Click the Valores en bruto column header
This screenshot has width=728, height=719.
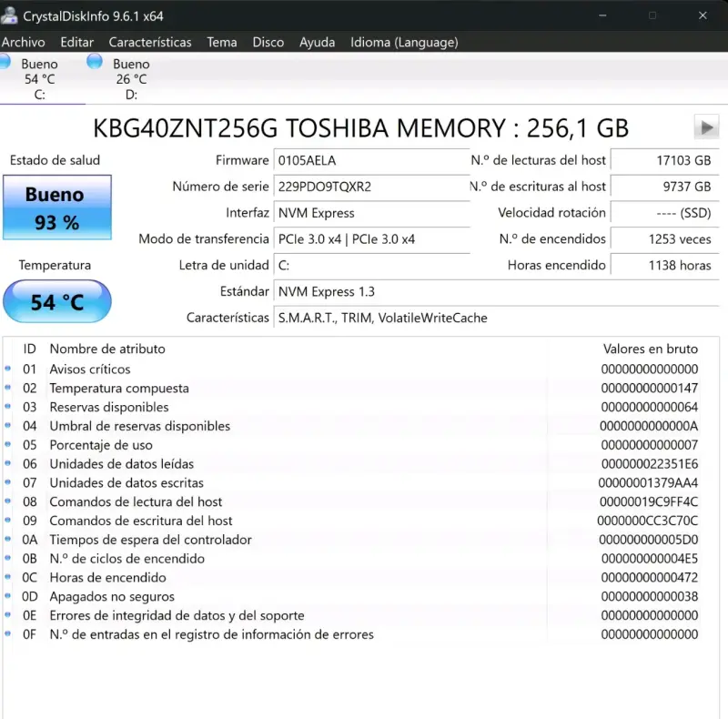click(x=650, y=349)
